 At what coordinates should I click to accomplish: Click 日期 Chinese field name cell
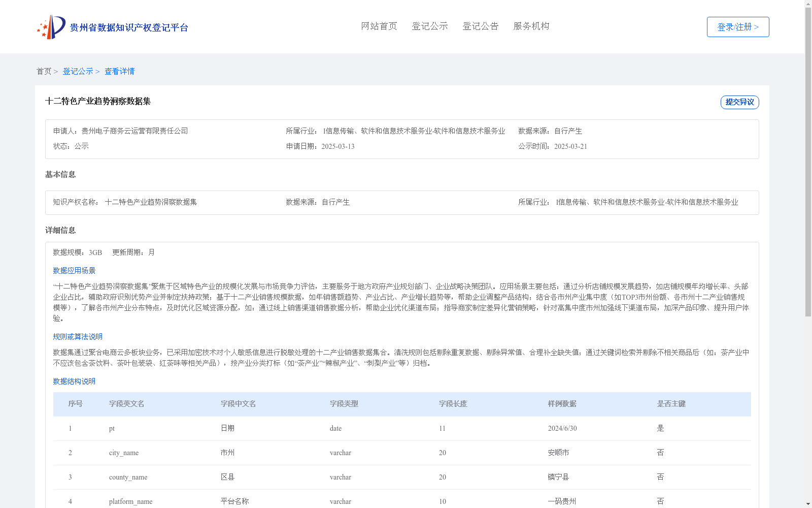[228, 428]
